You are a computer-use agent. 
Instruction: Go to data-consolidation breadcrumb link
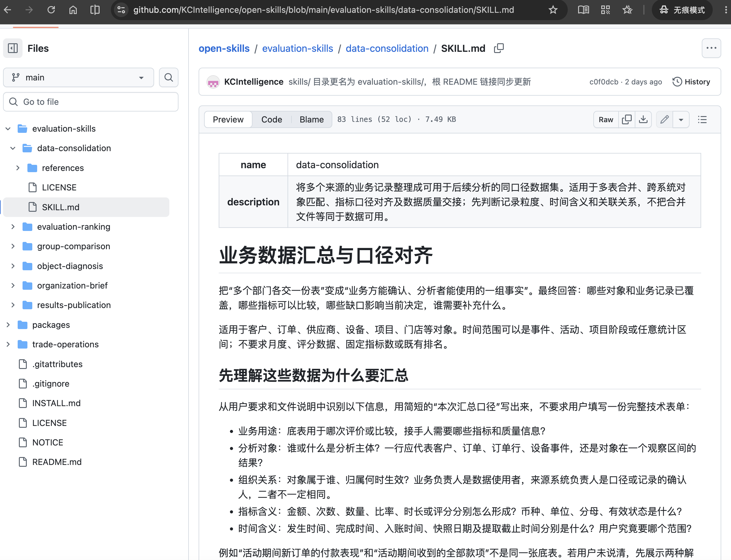pyautogui.click(x=387, y=48)
